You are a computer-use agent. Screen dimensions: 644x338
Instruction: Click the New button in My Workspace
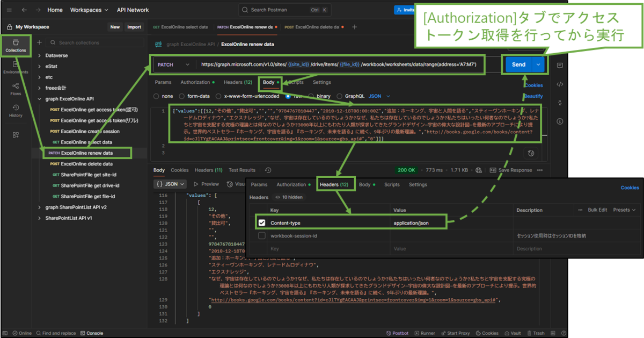click(x=115, y=27)
